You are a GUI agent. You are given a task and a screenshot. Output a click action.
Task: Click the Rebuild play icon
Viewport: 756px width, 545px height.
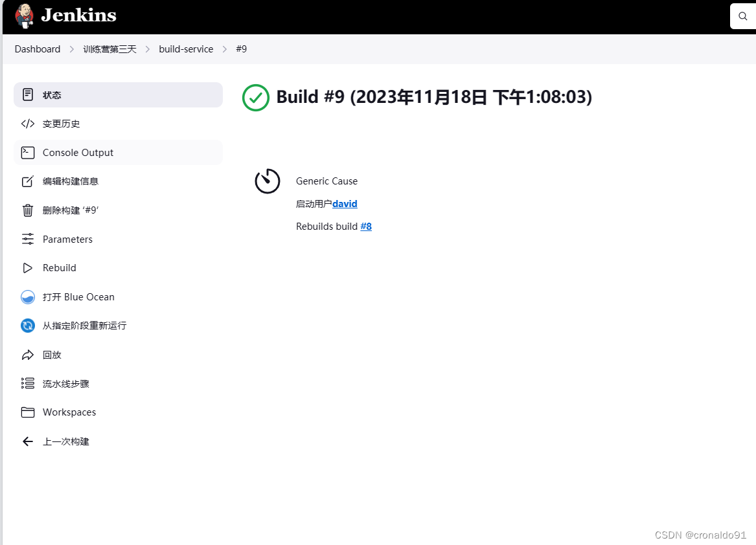click(x=27, y=267)
